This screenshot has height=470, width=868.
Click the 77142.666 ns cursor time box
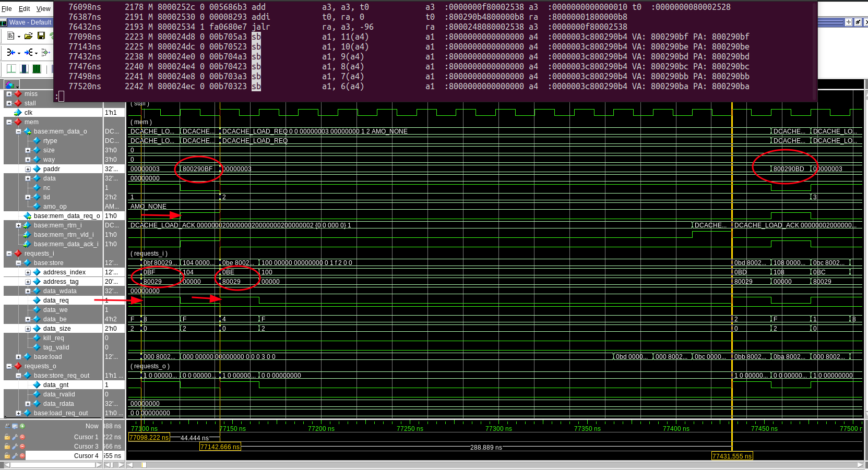click(220, 447)
